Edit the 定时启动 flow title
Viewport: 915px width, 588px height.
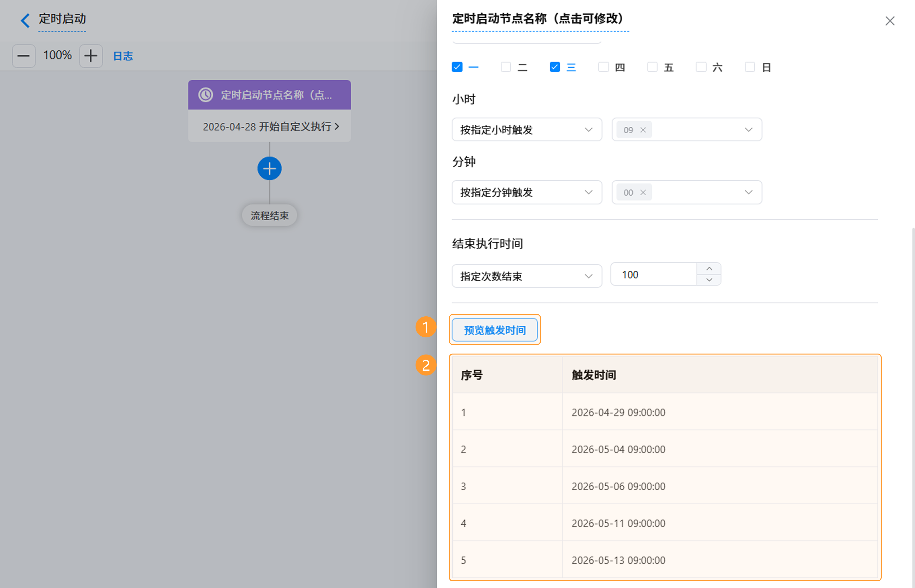click(x=62, y=19)
